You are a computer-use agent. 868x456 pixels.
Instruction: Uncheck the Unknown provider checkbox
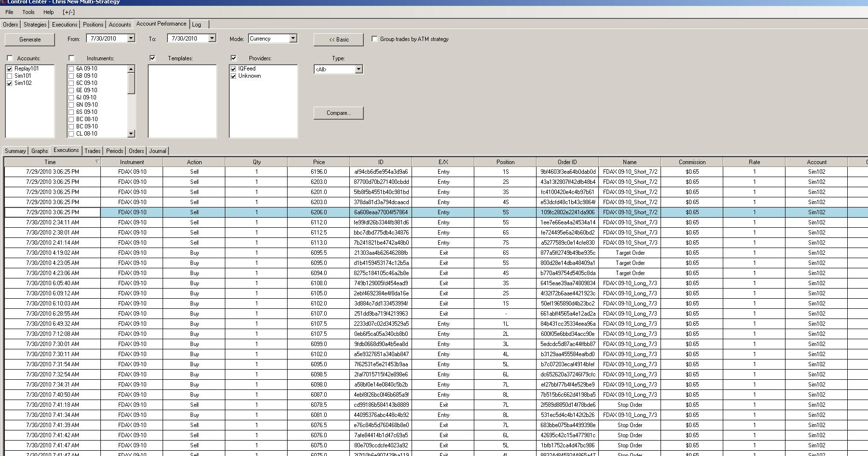pyautogui.click(x=234, y=76)
